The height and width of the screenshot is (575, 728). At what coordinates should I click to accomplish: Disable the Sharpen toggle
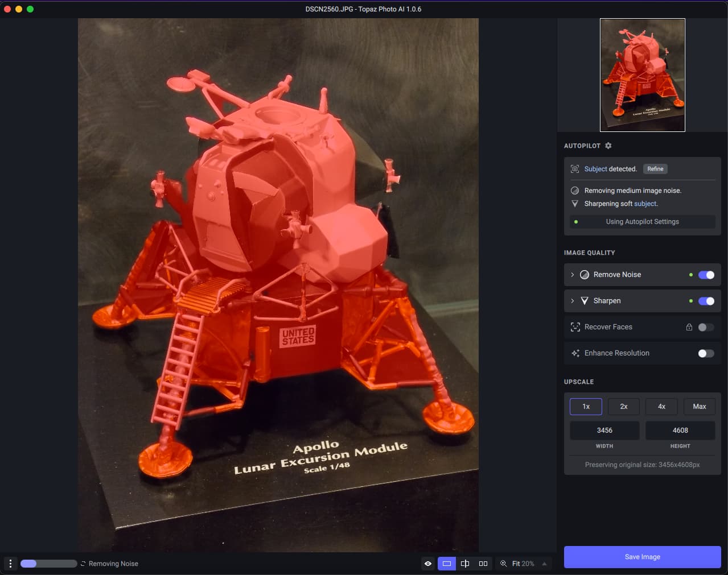[706, 301]
